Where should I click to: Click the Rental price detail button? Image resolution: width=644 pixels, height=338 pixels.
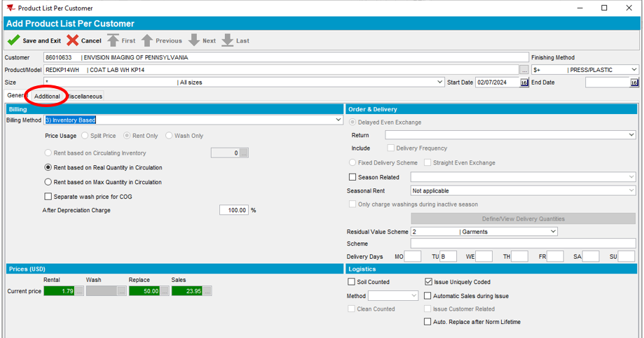click(79, 291)
